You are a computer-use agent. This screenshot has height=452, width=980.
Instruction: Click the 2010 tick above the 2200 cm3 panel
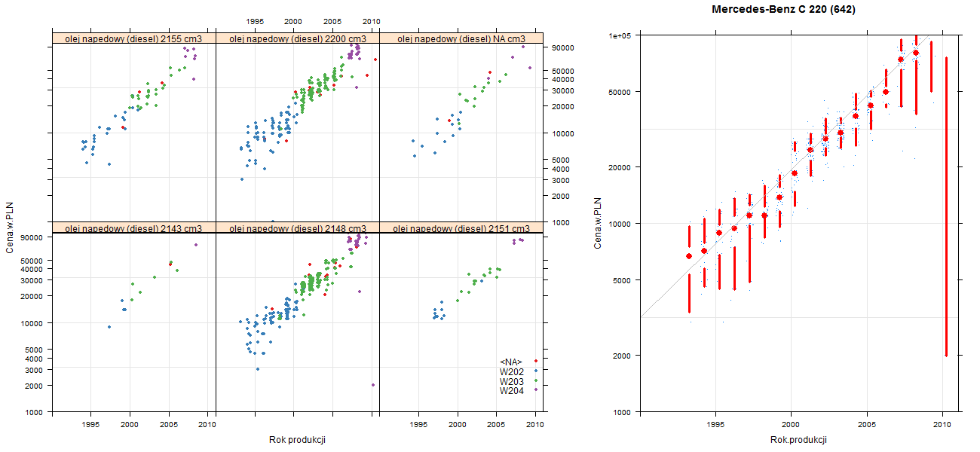[371, 21]
